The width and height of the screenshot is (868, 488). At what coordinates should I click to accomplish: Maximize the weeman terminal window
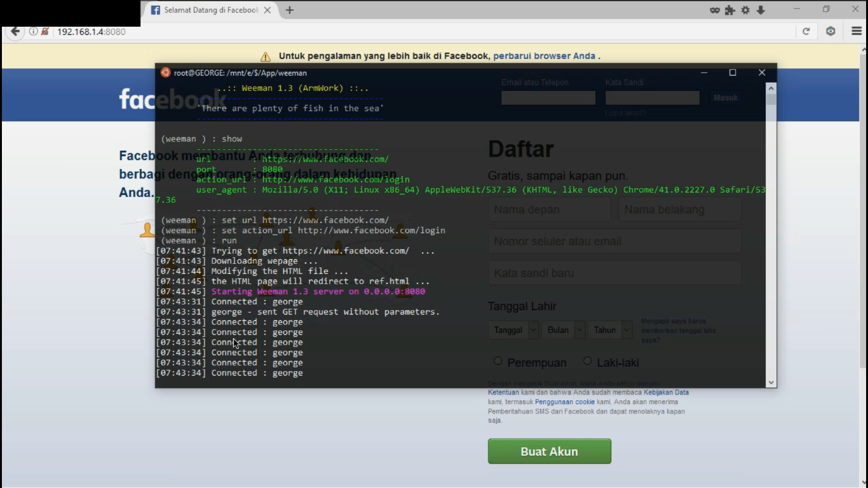pos(733,72)
